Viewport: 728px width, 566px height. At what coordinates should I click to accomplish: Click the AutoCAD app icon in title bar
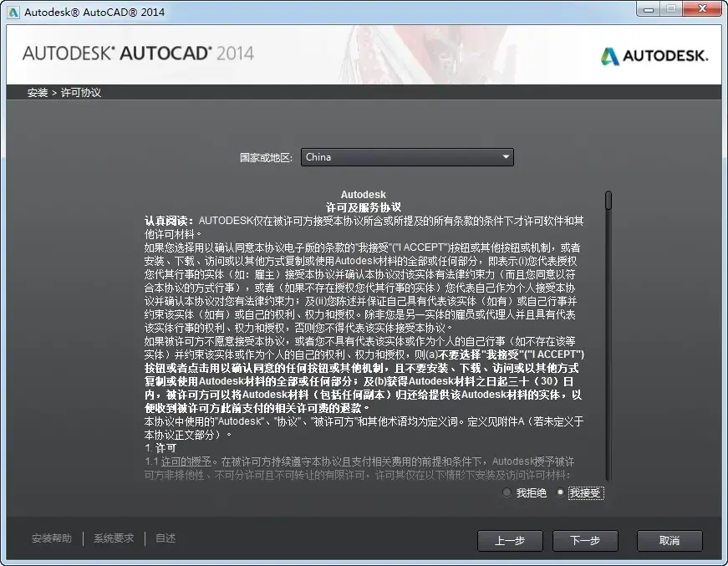[x=13, y=12]
